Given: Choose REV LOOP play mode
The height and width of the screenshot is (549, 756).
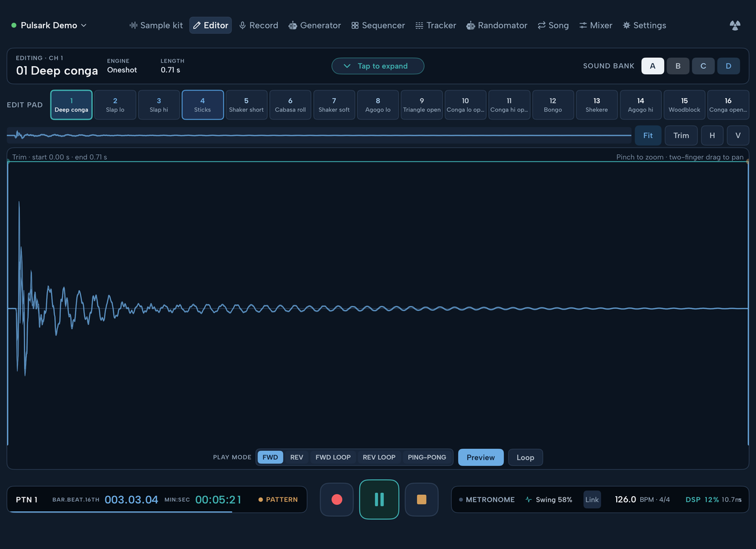Looking at the screenshot, I should [379, 457].
